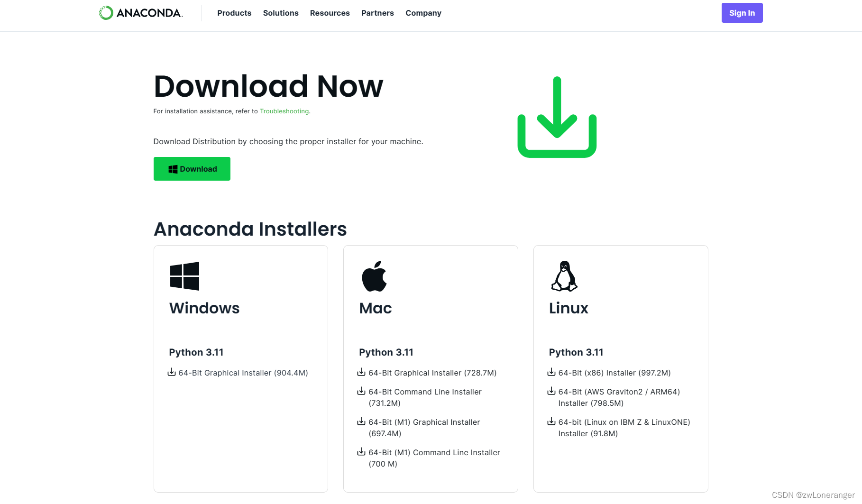862x504 pixels.
Task: Click the large green download arrow graphic
Action: [x=557, y=117]
